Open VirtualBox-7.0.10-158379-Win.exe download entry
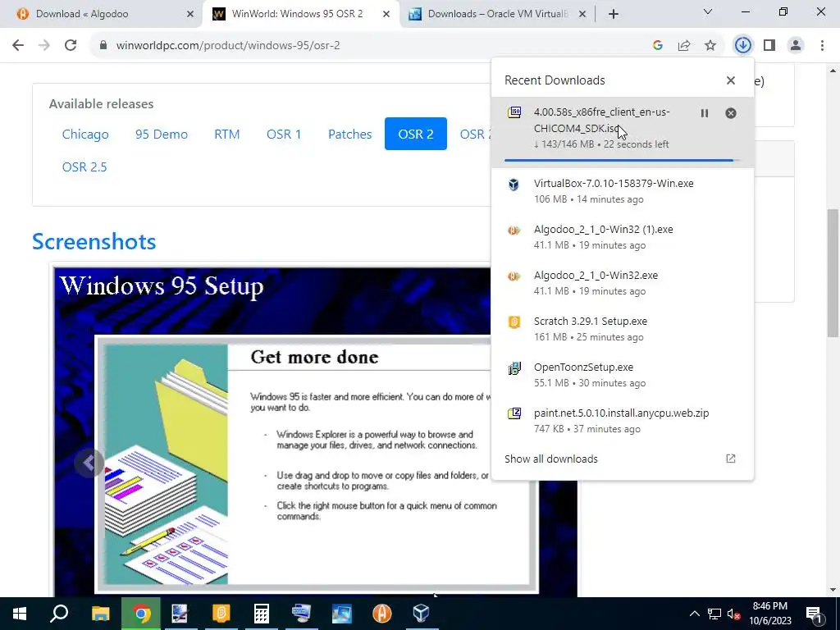Screen dimensions: 840x630 tap(623, 190)
